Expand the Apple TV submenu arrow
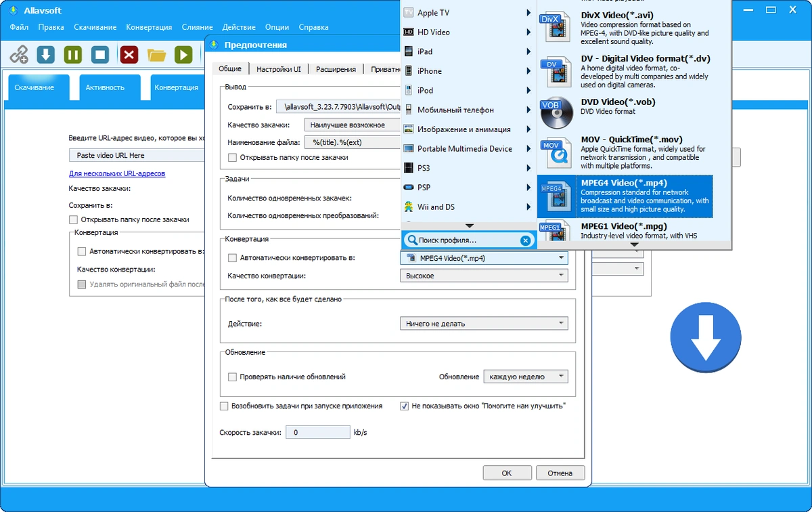The image size is (812, 512). tap(528, 13)
